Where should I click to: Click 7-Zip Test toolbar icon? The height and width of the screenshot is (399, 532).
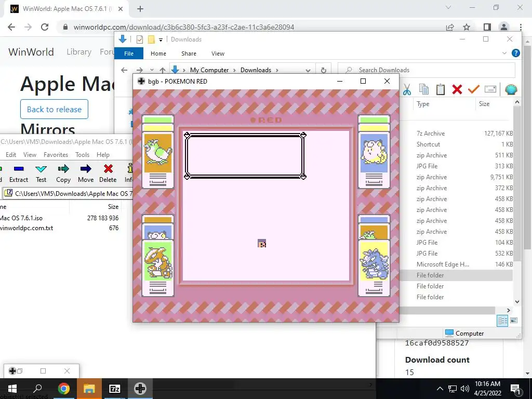(x=41, y=174)
